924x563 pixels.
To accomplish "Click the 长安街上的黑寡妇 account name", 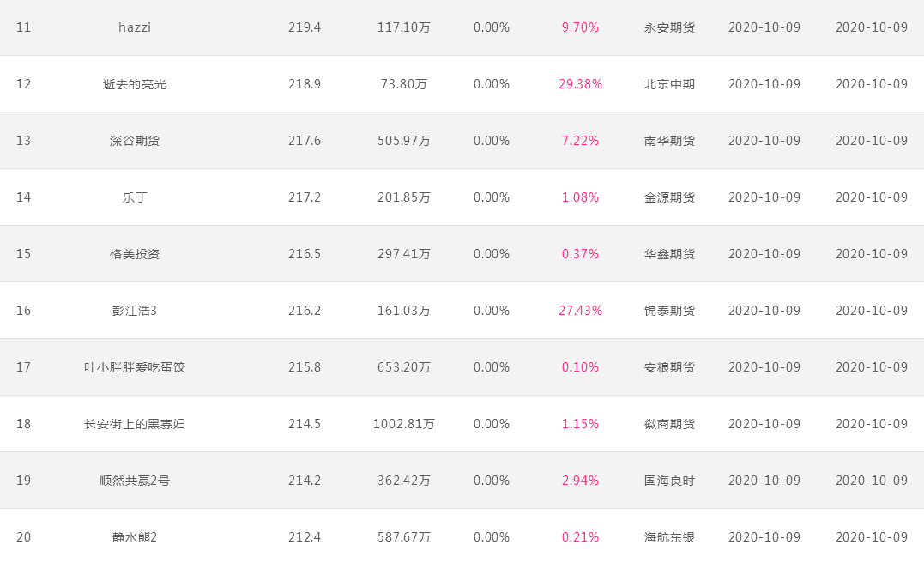I will click(135, 423).
